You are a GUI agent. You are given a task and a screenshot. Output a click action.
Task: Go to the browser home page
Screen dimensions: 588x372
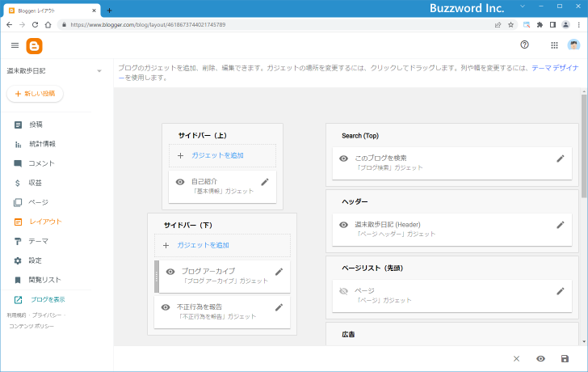[x=48, y=25]
